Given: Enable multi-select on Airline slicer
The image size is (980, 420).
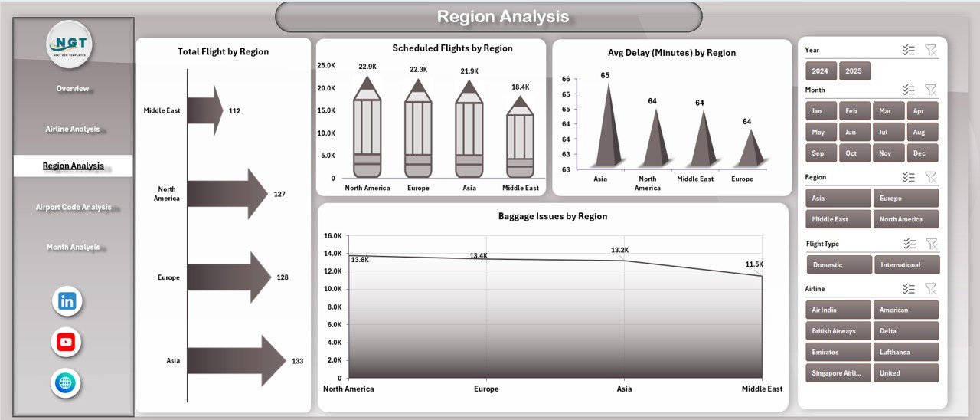Looking at the screenshot, I should pos(909,289).
